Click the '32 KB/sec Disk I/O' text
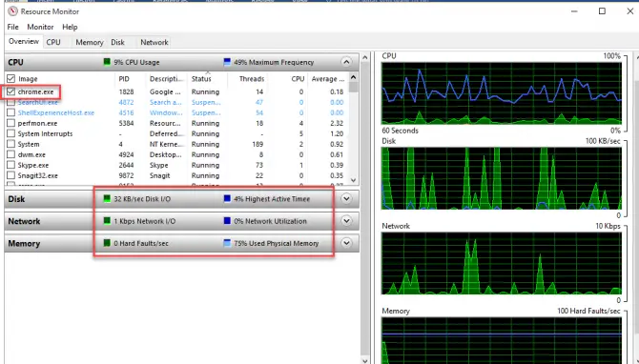The image size is (639, 364). coord(142,199)
